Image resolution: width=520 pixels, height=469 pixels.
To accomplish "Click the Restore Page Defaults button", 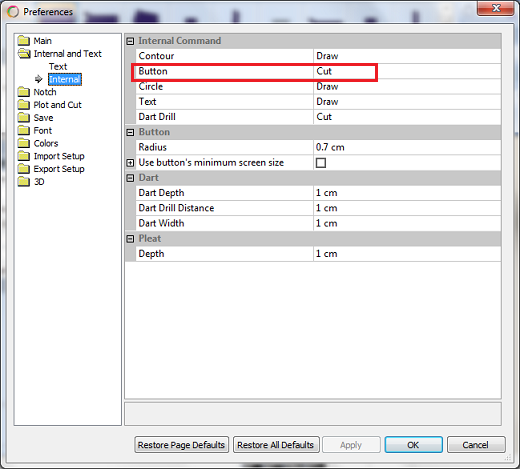I will 182,445.
